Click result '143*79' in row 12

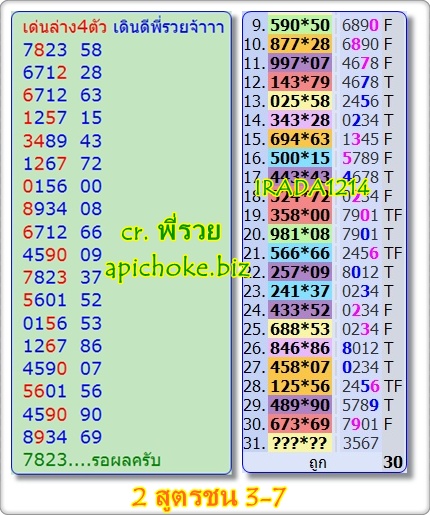(x=300, y=82)
